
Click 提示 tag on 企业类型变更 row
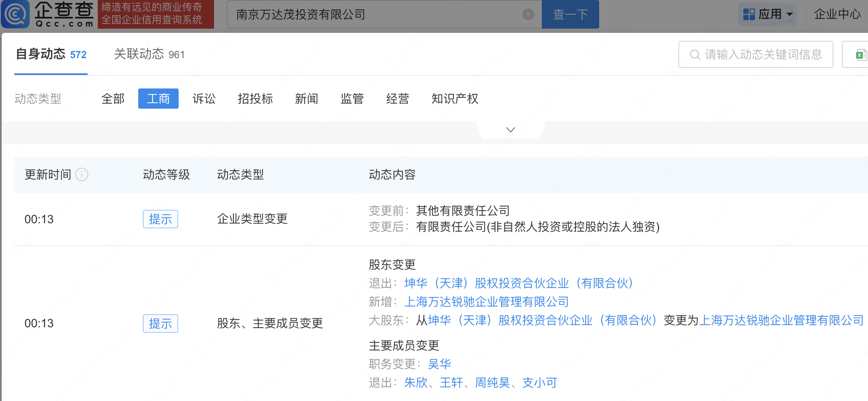[x=161, y=219]
